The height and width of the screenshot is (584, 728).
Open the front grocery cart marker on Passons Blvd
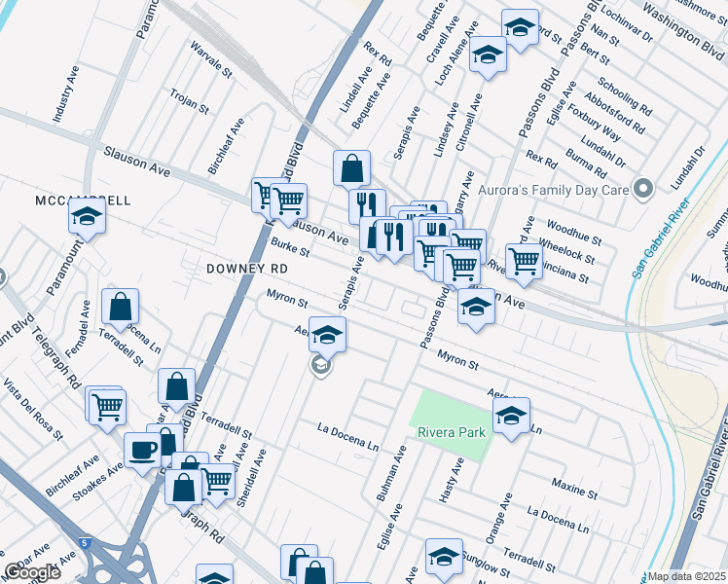[461, 269]
